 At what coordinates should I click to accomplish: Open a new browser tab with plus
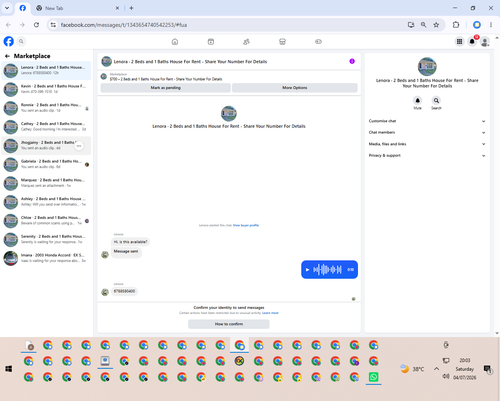131,8
